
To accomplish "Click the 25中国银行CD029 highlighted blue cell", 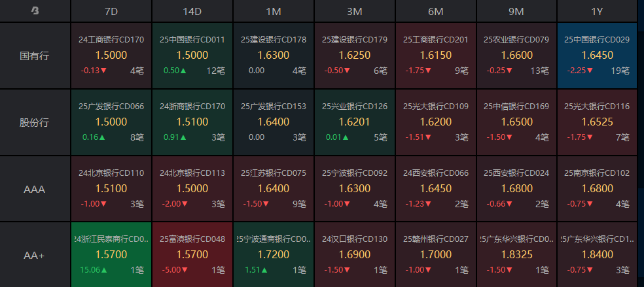I will pyautogui.click(x=596, y=56).
